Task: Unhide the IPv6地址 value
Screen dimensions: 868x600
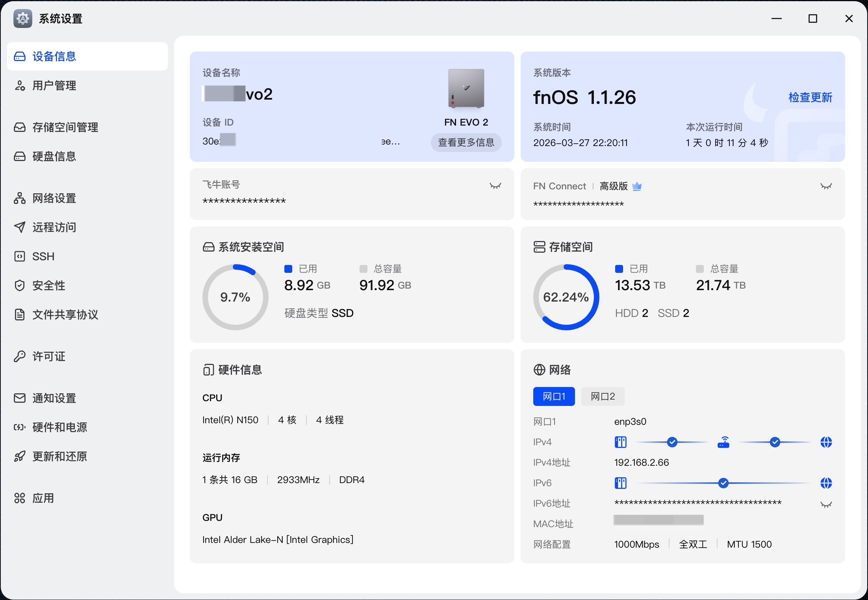Action: coord(826,504)
